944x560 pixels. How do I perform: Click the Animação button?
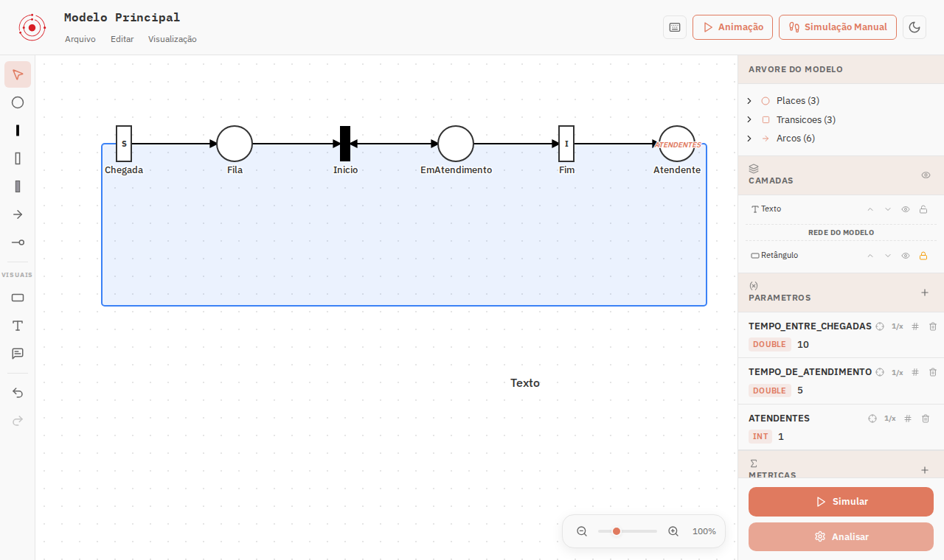tap(732, 27)
